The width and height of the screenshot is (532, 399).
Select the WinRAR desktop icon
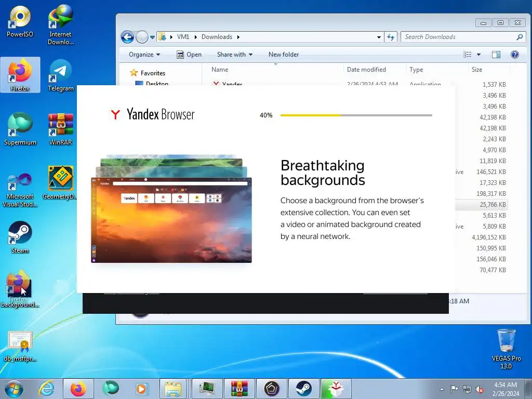[x=61, y=129]
